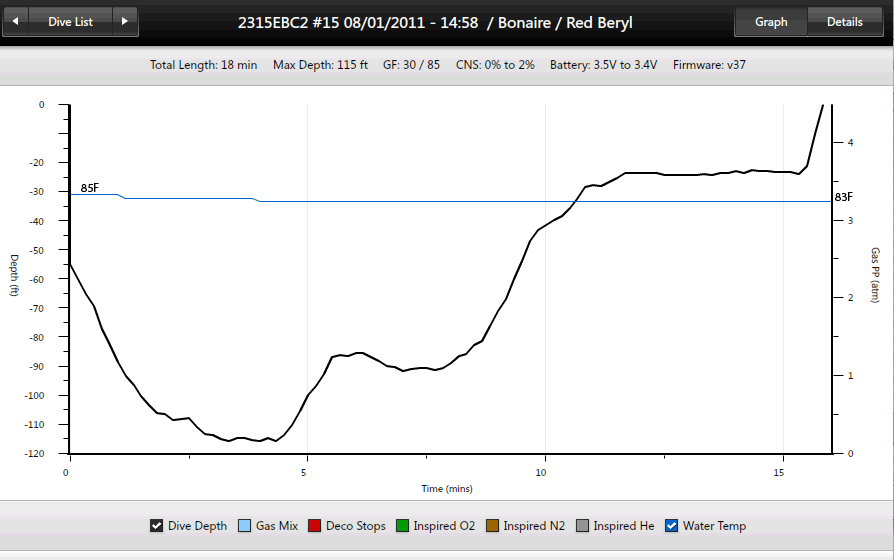The image size is (894, 560).
Task: Uncheck the Water Temp checkbox
Action: click(x=672, y=526)
